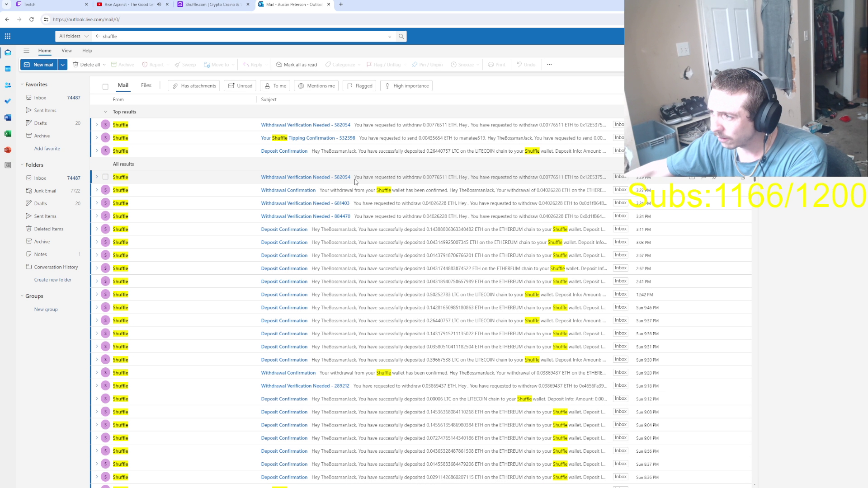
Task: Toggle the hamburger navigation pane icon
Action: (x=26, y=51)
